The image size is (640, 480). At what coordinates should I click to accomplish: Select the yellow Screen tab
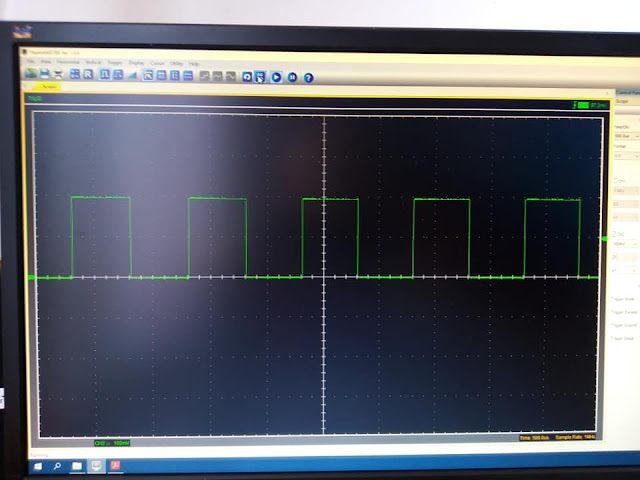coord(49,87)
